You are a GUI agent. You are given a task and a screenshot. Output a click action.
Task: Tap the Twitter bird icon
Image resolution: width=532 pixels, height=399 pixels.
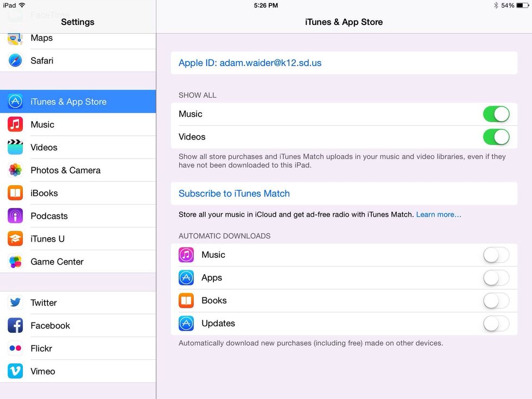[x=15, y=303]
